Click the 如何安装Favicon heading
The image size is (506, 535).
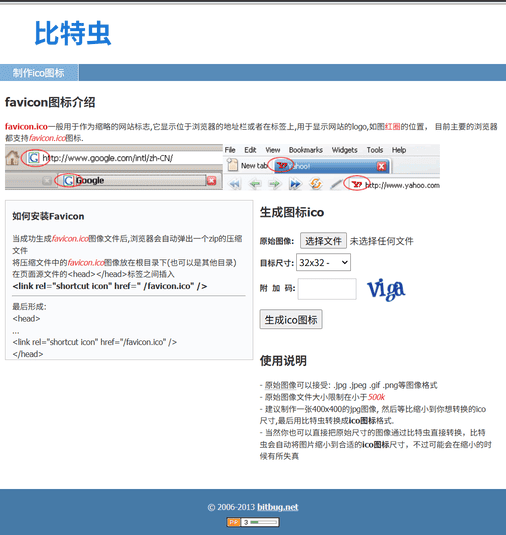click(x=48, y=216)
